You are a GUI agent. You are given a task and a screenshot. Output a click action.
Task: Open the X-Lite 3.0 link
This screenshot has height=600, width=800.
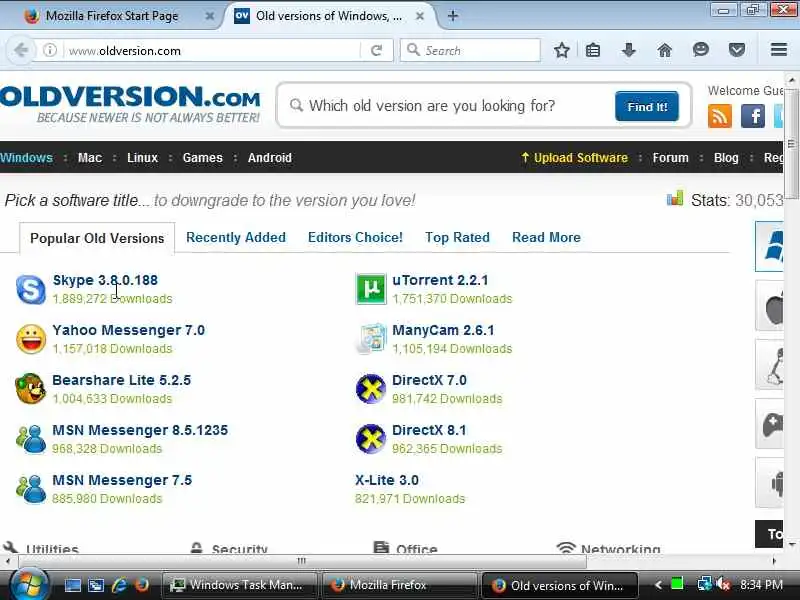pyautogui.click(x=387, y=480)
